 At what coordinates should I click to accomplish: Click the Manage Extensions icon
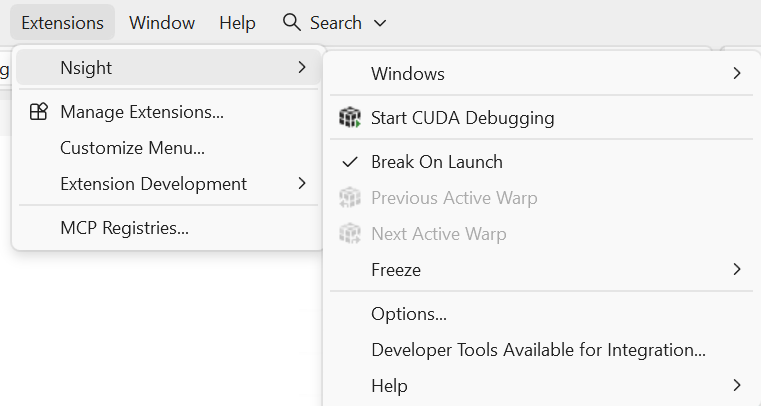(x=38, y=112)
